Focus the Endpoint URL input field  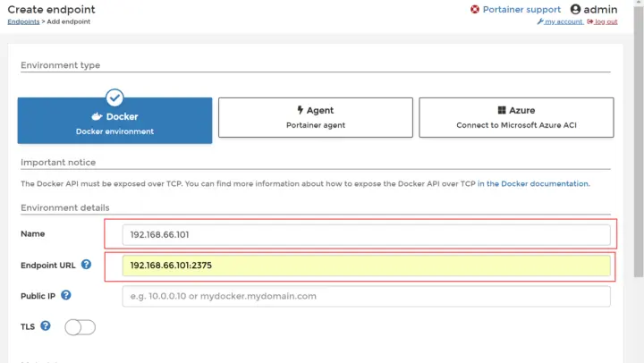366,266
